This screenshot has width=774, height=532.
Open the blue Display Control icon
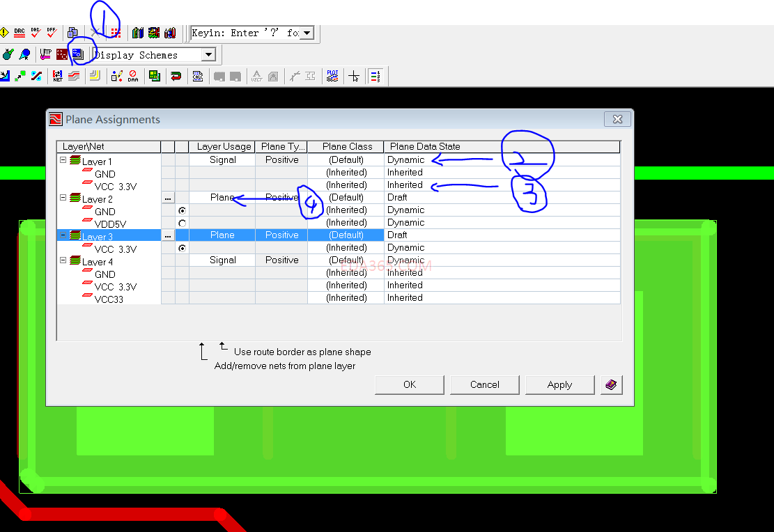78,54
